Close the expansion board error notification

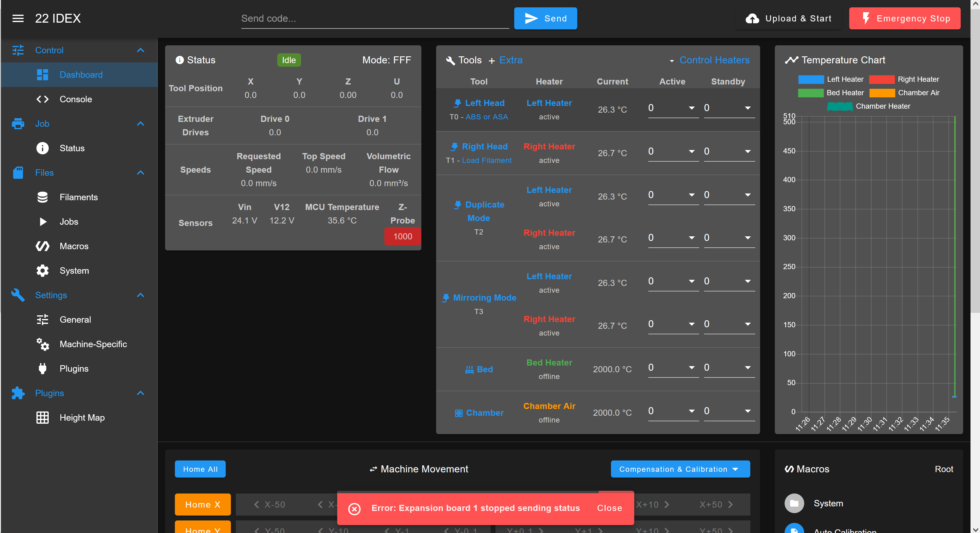coord(609,508)
